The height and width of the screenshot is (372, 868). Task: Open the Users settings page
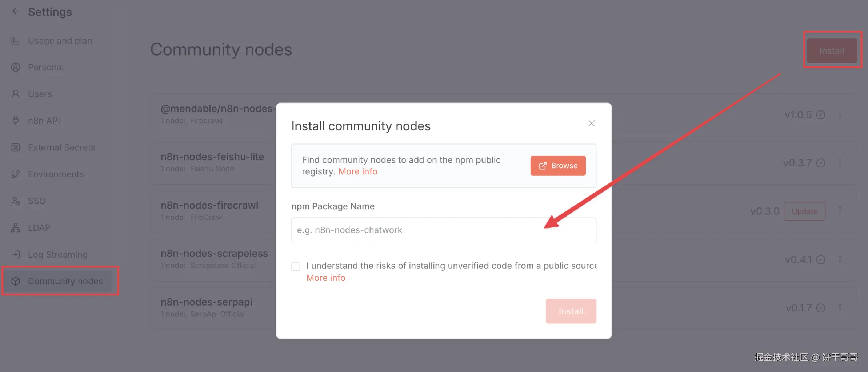click(x=40, y=94)
